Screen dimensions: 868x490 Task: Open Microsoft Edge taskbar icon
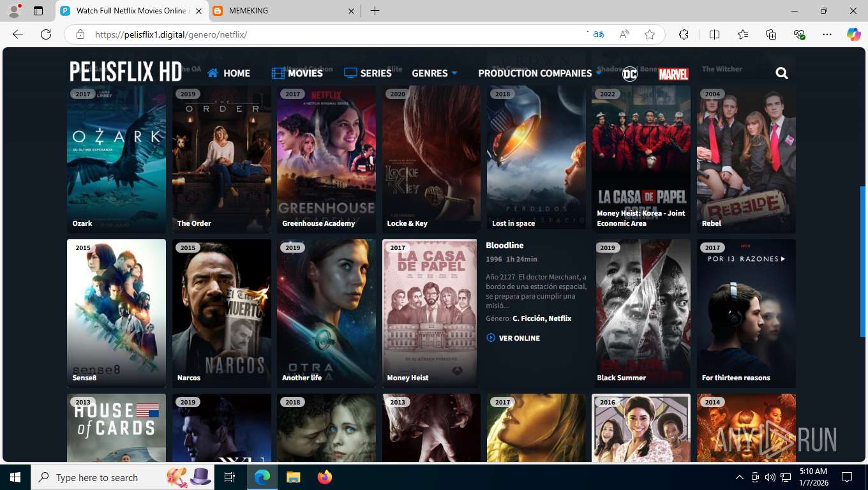coord(262,477)
